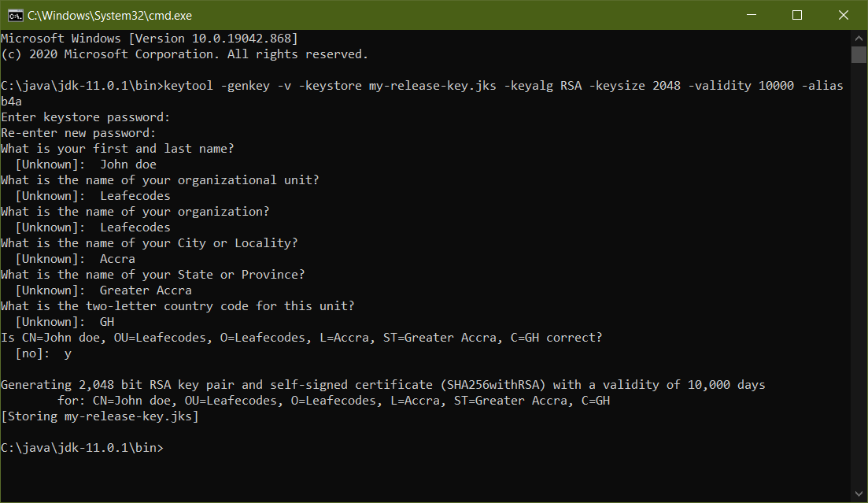Close the Command Prompt window

click(843, 15)
